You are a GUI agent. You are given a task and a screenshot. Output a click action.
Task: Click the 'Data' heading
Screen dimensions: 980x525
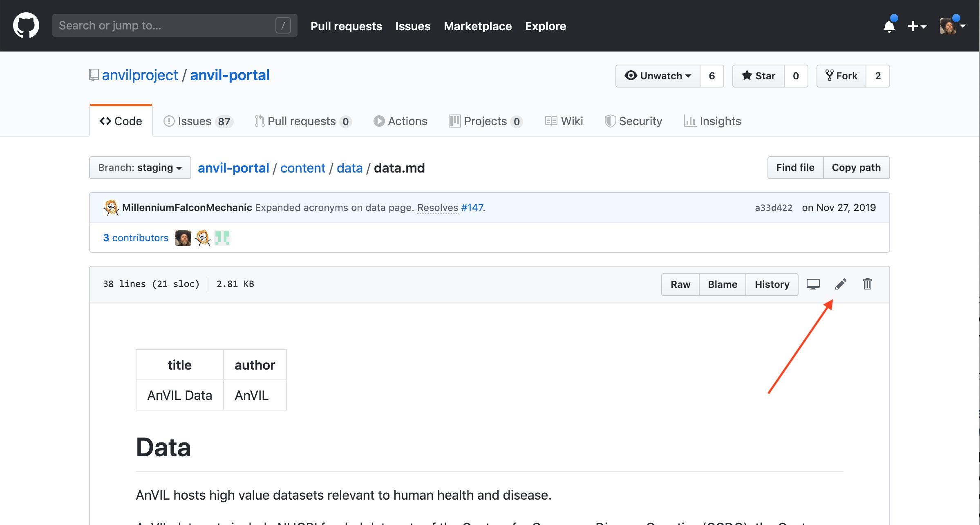tap(163, 448)
